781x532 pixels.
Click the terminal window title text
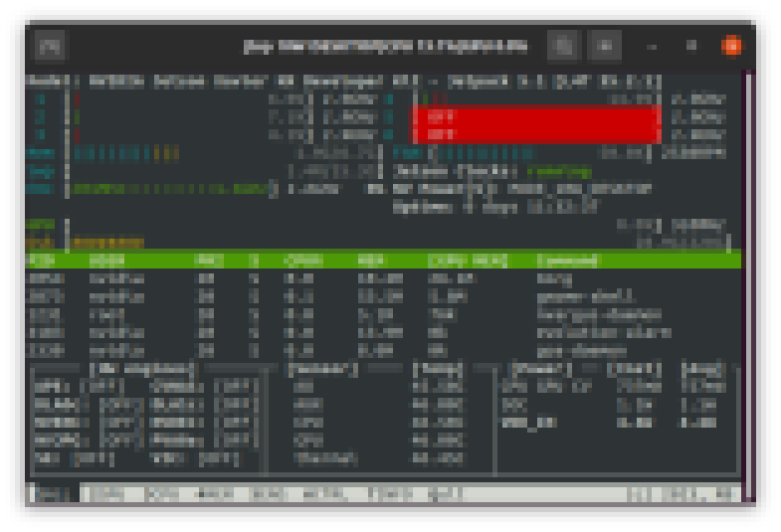click(385, 47)
